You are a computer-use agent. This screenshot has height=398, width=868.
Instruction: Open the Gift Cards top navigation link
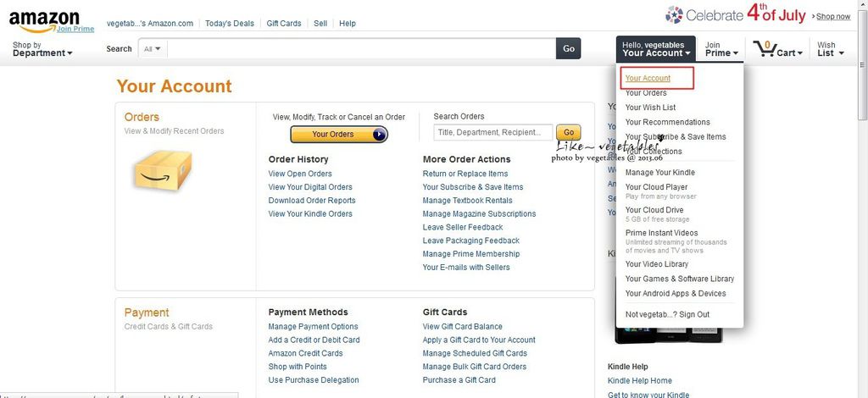click(x=284, y=23)
